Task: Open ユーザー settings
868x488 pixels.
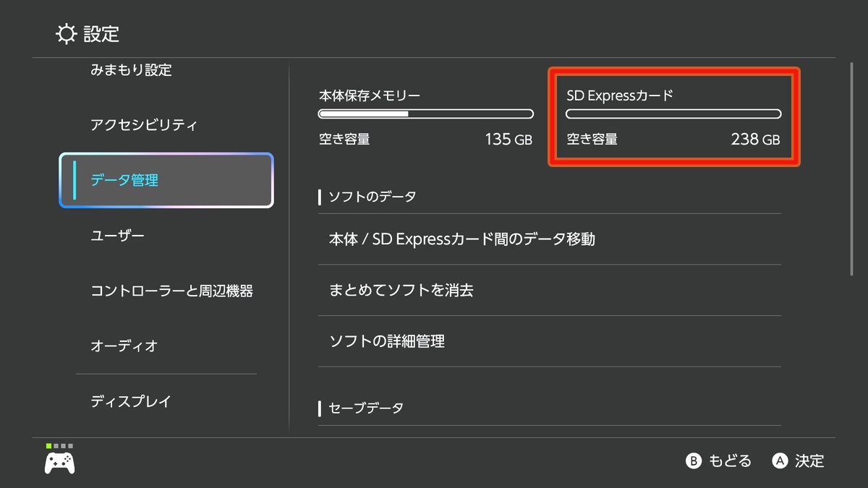Action: (x=117, y=236)
